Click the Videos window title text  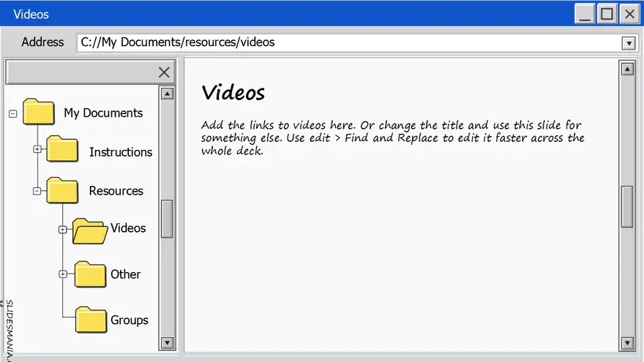pos(31,15)
